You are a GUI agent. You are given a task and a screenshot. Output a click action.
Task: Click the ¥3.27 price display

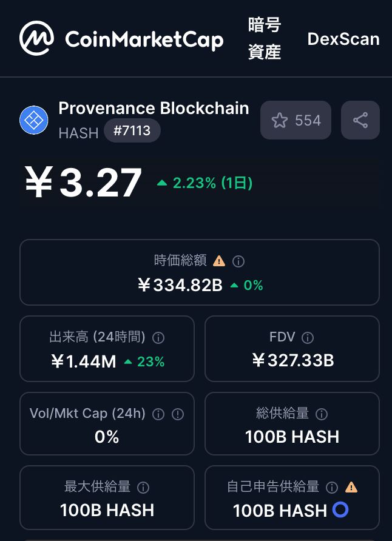[83, 182]
